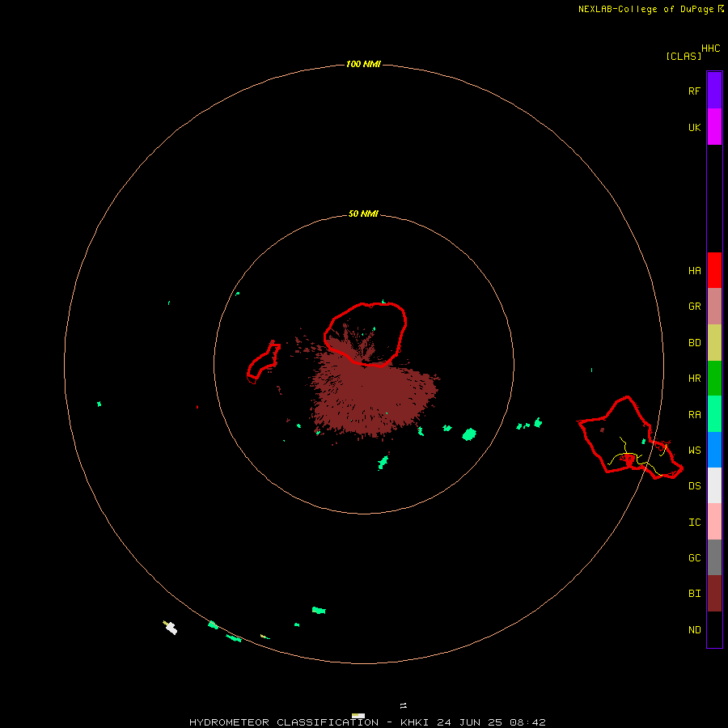Screen dimensions: 728x728
Task: Click the GR legend label
Action: pyautogui.click(x=694, y=307)
